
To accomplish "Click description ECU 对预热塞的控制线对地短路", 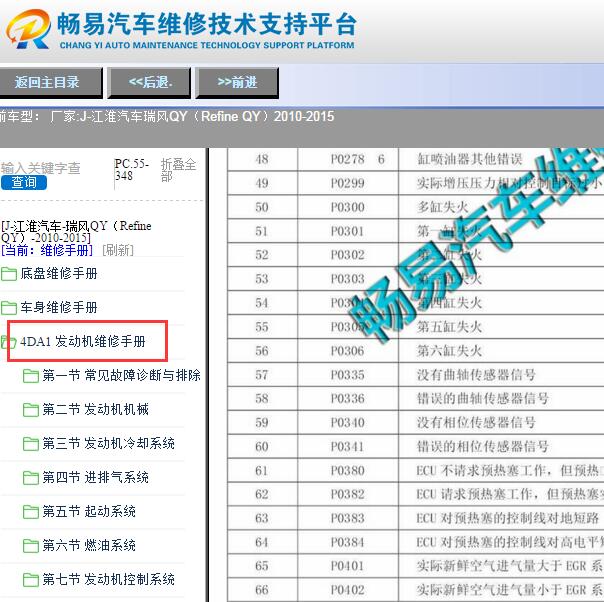I will pyautogui.click(x=508, y=518).
